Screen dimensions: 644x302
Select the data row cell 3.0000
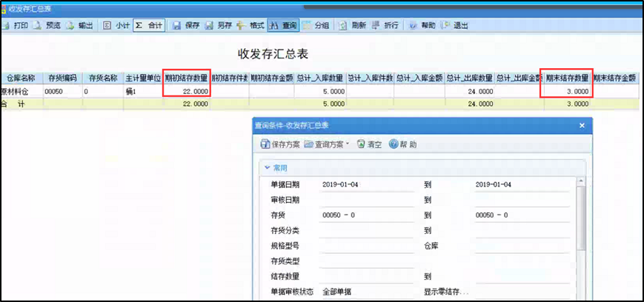click(x=567, y=91)
